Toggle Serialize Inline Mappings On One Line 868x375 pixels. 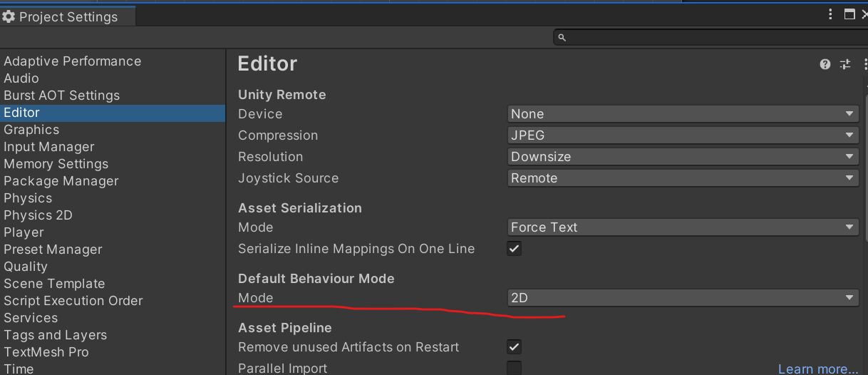tap(514, 249)
